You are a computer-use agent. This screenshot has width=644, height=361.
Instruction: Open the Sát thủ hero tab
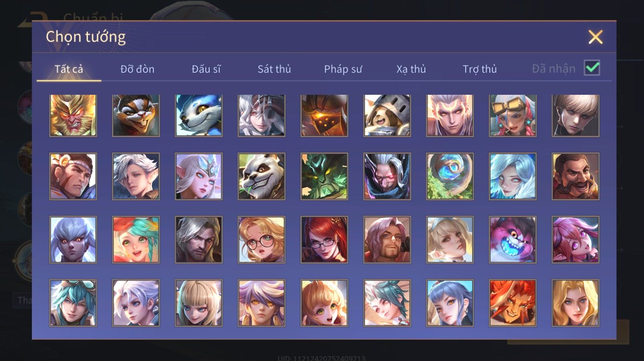pos(274,69)
